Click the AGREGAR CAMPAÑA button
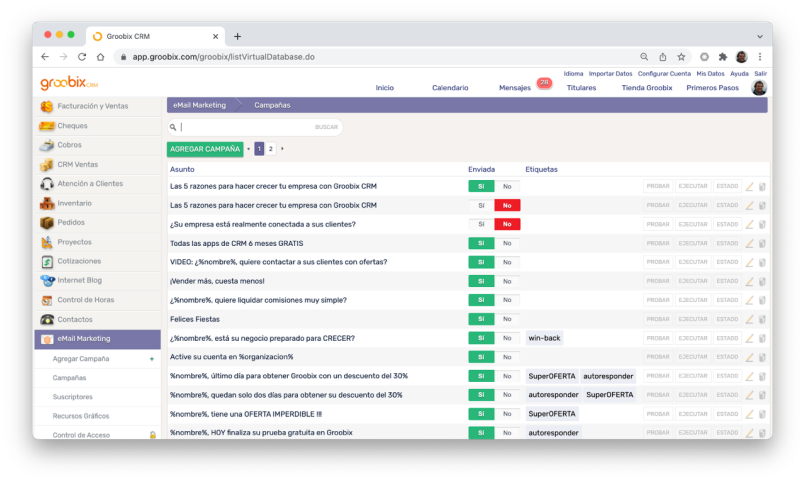 (205, 149)
